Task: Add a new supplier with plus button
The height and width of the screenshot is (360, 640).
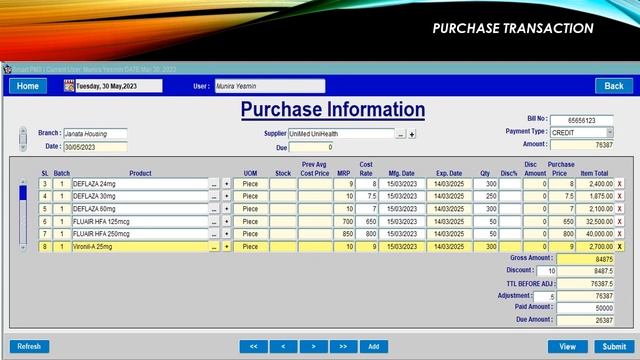Action: [x=412, y=134]
